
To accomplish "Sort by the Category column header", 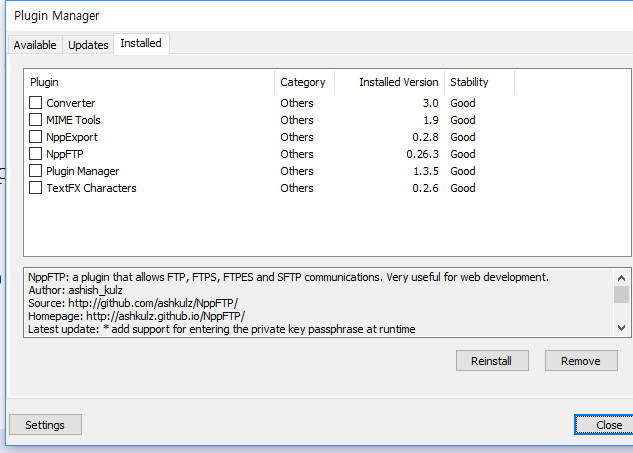I will tap(305, 82).
